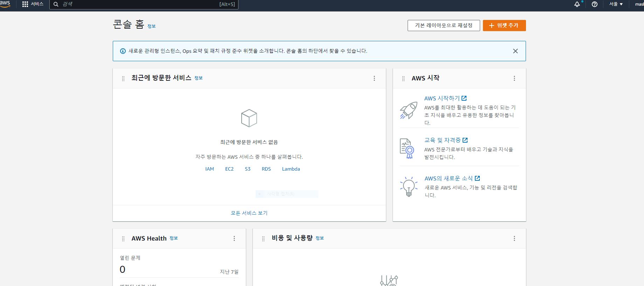The width and height of the screenshot is (644, 286).
Task: Focus the 검색 search field
Action: coord(144,4)
